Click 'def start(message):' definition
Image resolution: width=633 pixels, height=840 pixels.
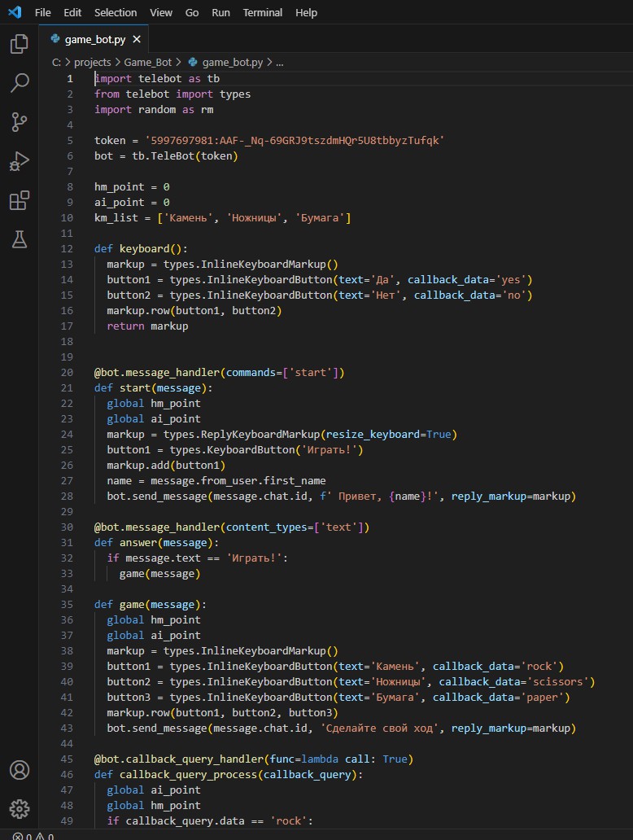pyautogui.click(x=153, y=388)
